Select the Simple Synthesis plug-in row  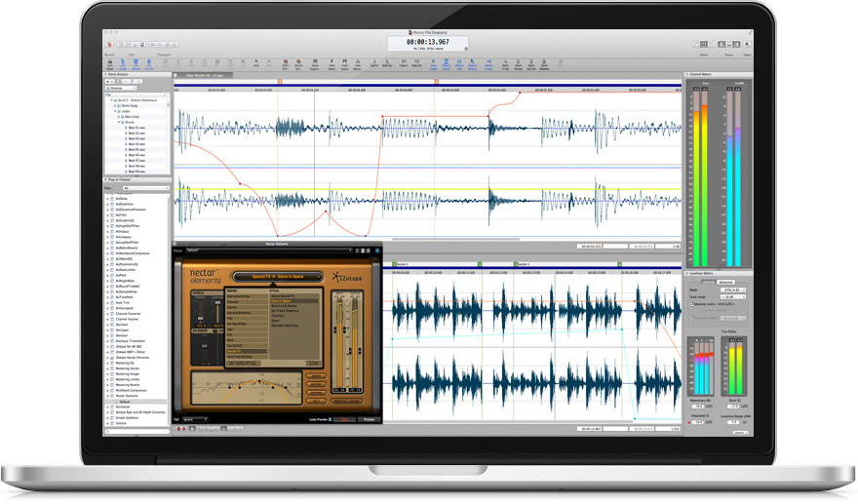coord(136,417)
